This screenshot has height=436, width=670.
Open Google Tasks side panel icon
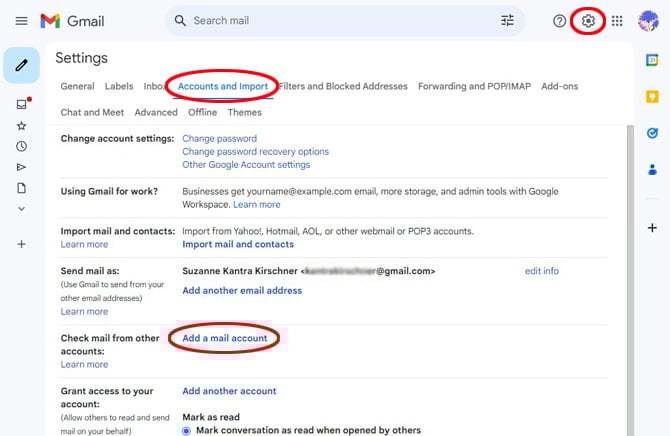pyautogui.click(x=652, y=133)
